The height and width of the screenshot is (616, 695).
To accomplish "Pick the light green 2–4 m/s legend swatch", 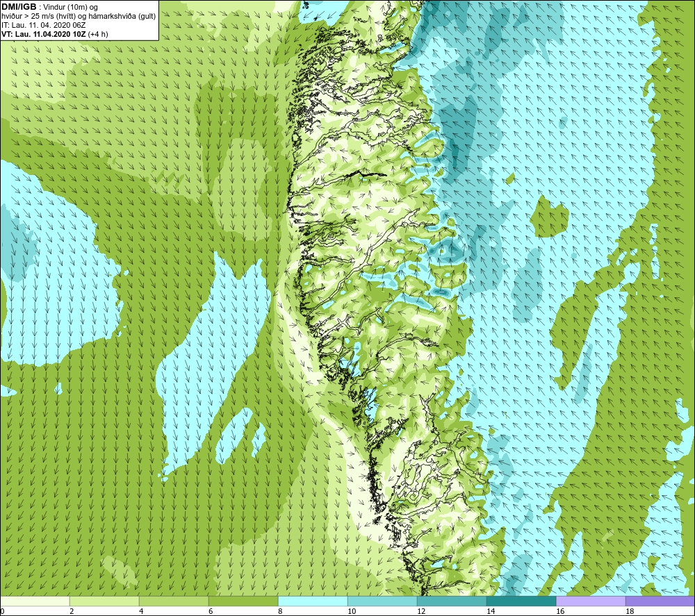I will point(105,601).
